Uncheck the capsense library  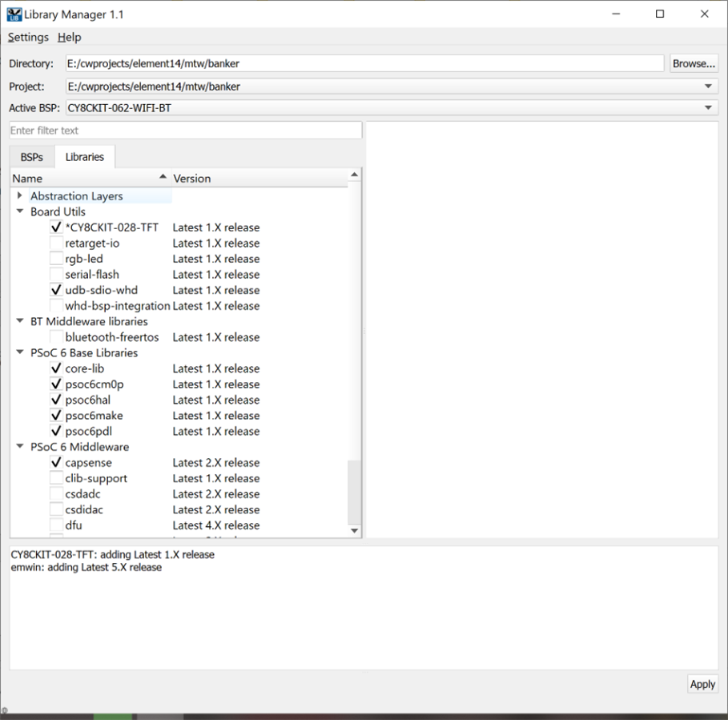point(56,462)
